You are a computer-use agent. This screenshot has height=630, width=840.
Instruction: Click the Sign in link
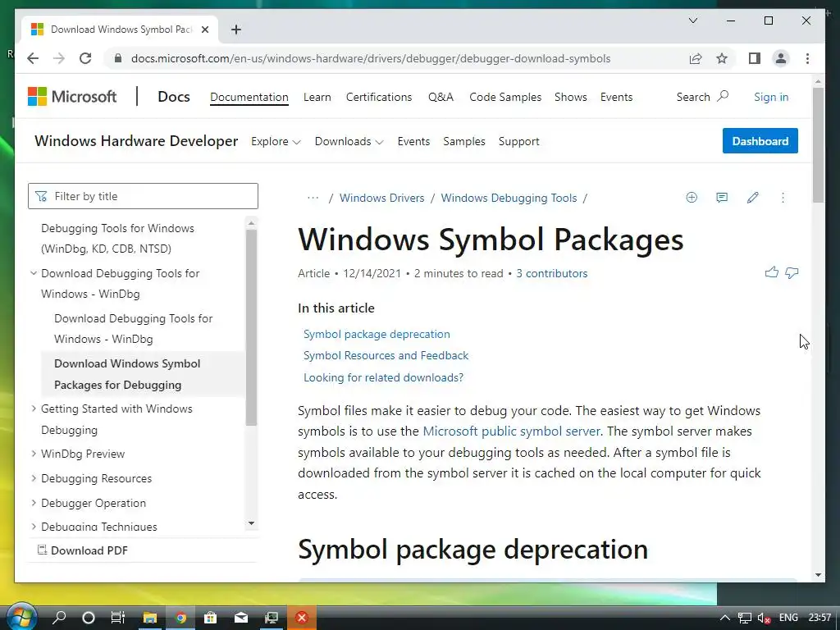coord(771,97)
